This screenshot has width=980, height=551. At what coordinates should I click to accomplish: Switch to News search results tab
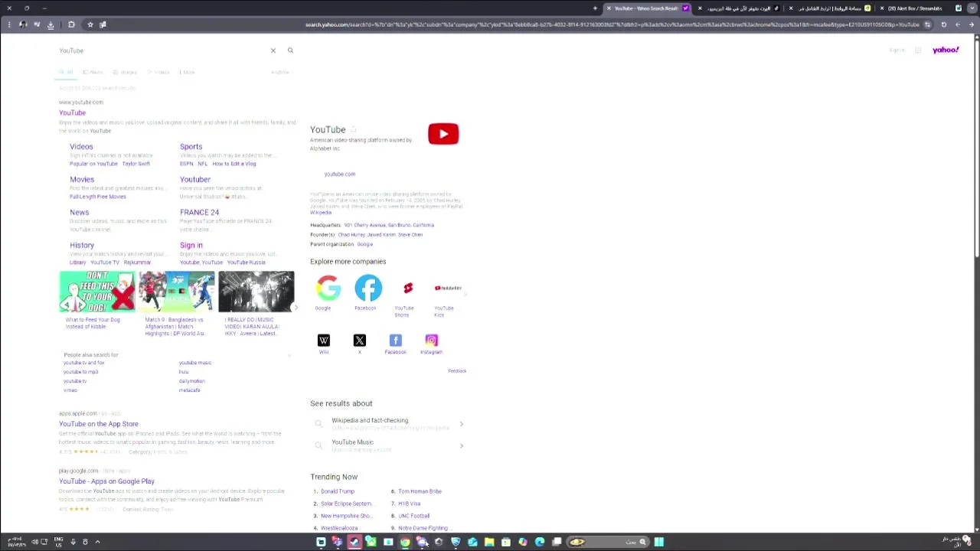point(93,72)
